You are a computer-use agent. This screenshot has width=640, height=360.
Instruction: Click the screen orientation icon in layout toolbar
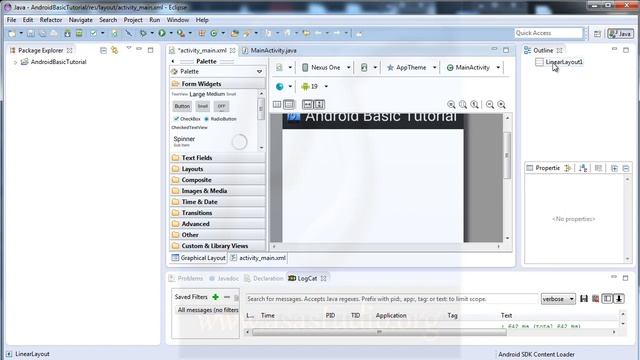(364, 67)
